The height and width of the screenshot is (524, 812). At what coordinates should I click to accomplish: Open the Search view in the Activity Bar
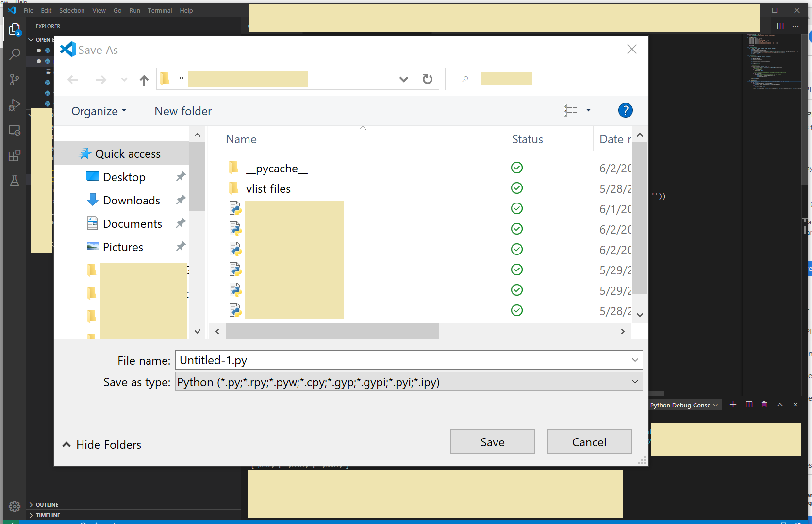click(x=14, y=54)
